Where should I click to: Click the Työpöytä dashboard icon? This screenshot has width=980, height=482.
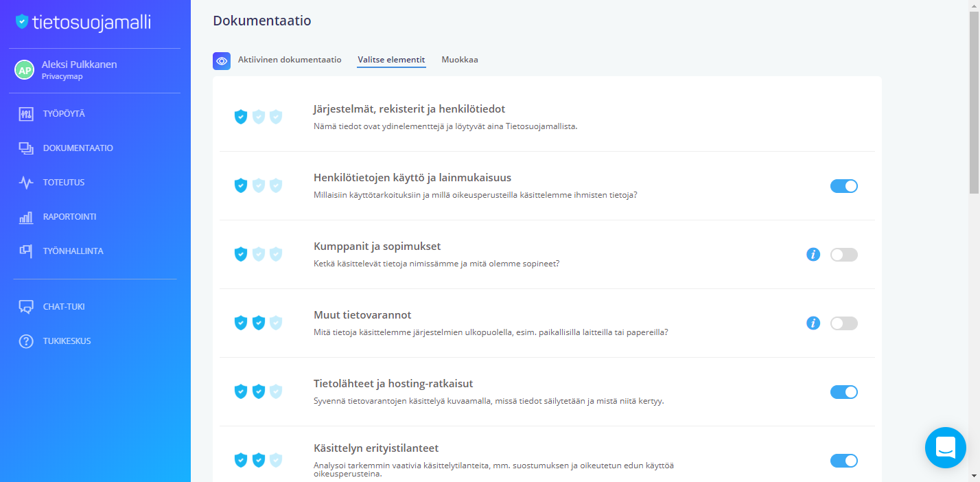coord(26,114)
